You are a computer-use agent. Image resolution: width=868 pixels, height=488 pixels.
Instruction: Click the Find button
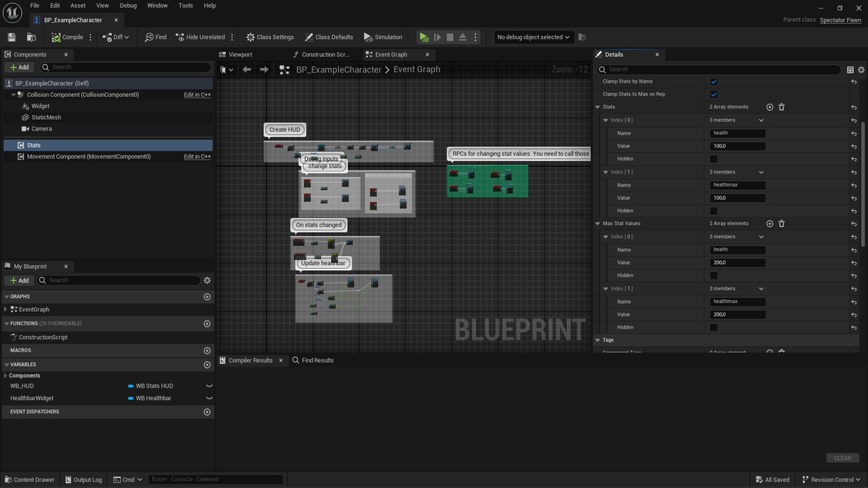point(155,37)
